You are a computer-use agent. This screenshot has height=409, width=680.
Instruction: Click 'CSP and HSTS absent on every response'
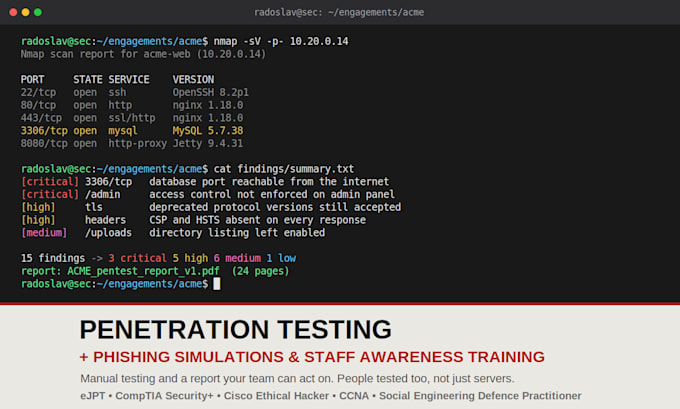click(258, 220)
